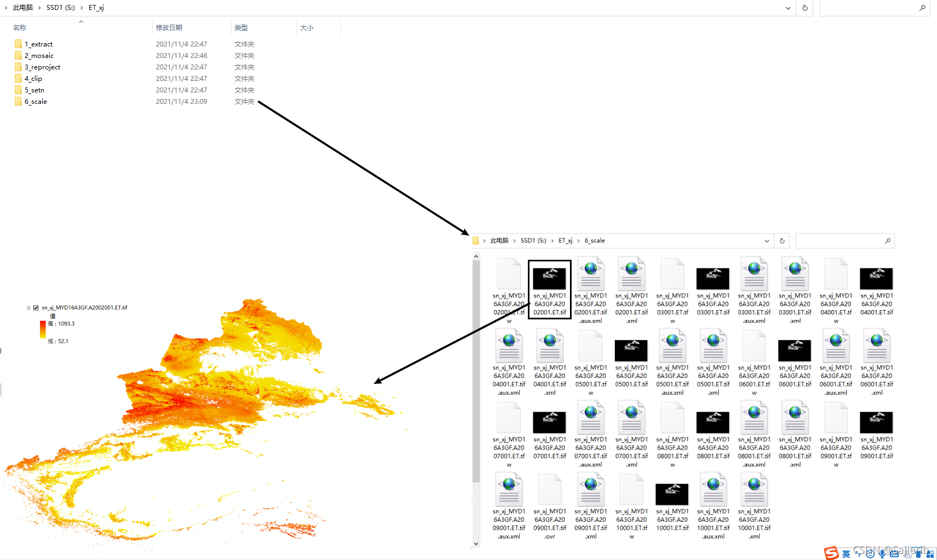Image resolution: width=937 pixels, height=560 pixels.
Task: Select A2004001.ET.tfw world file
Action: (836, 291)
